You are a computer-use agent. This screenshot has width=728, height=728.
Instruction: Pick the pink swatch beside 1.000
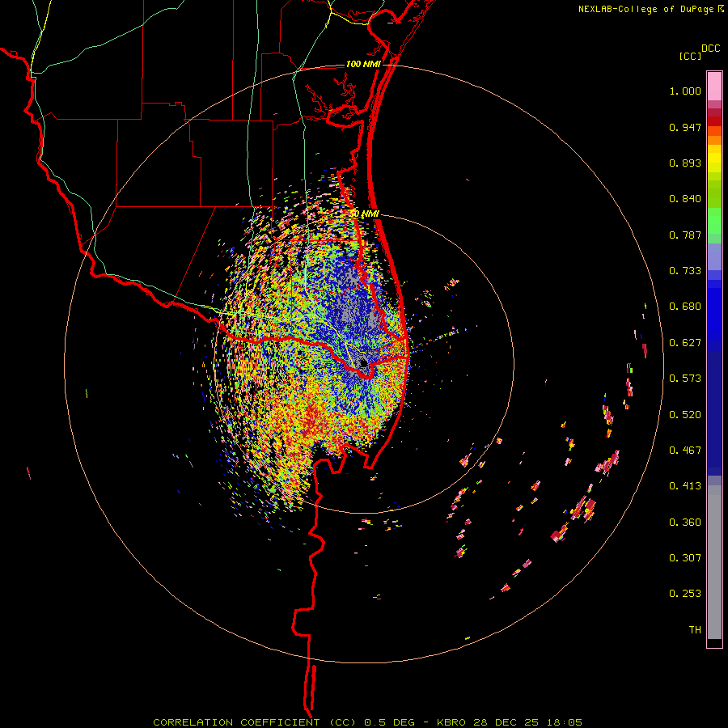click(714, 87)
